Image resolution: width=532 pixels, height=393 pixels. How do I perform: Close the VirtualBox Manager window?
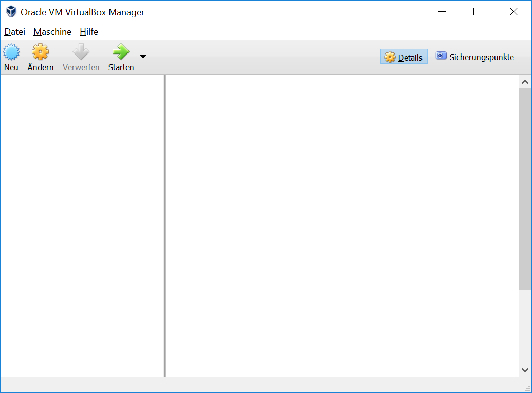coord(513,12)
